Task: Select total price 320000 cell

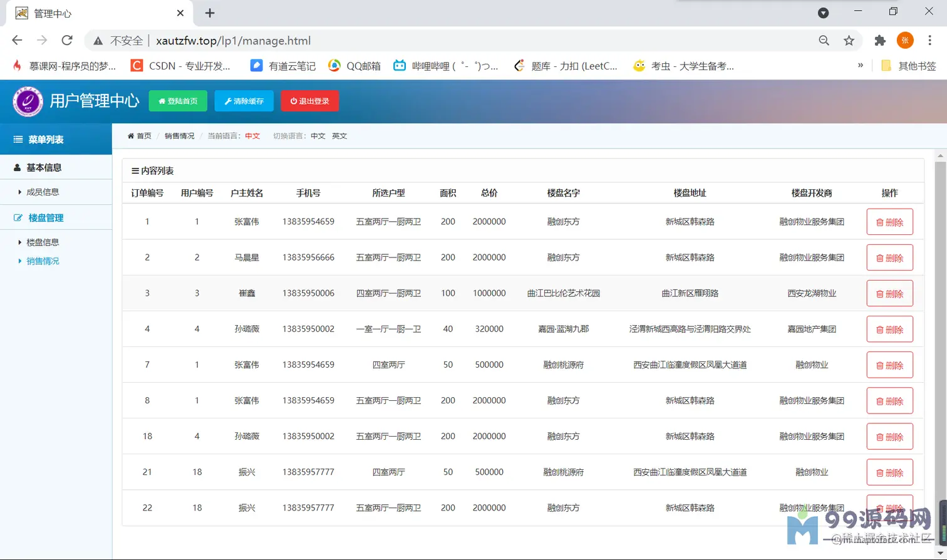Action: point(489,329)
